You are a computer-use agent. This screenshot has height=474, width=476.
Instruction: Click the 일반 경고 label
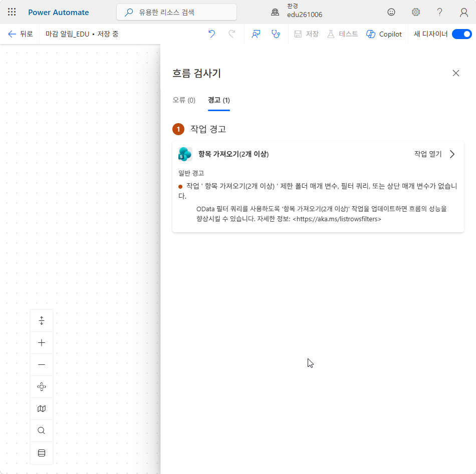tap(191, 173)
